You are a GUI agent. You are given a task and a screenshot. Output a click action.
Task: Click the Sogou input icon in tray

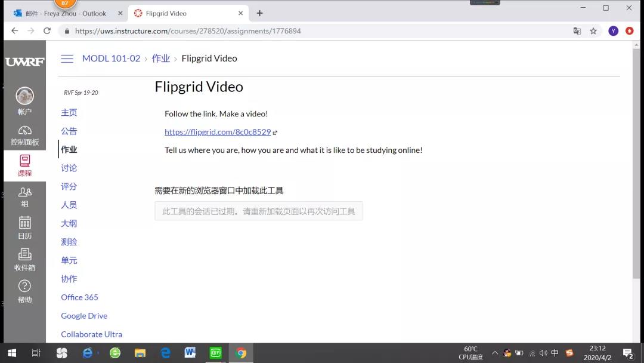tap(569, 353)
